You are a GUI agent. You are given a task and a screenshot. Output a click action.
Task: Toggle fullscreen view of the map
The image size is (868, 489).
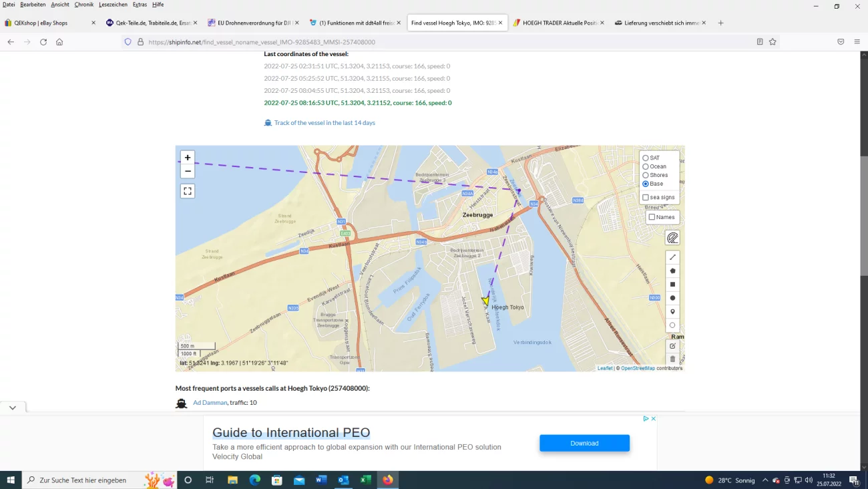[x=188, y=191]
